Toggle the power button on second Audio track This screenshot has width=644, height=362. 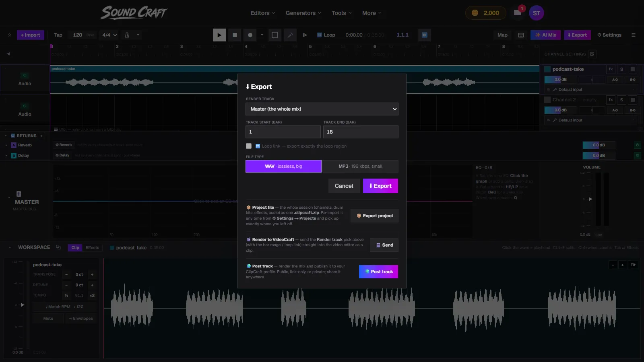(25, 106)
